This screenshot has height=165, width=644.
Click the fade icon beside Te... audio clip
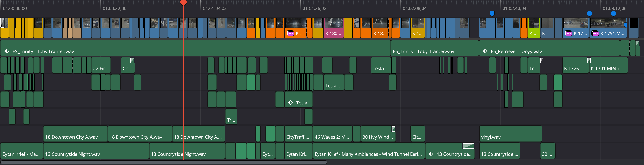point(542,60)
